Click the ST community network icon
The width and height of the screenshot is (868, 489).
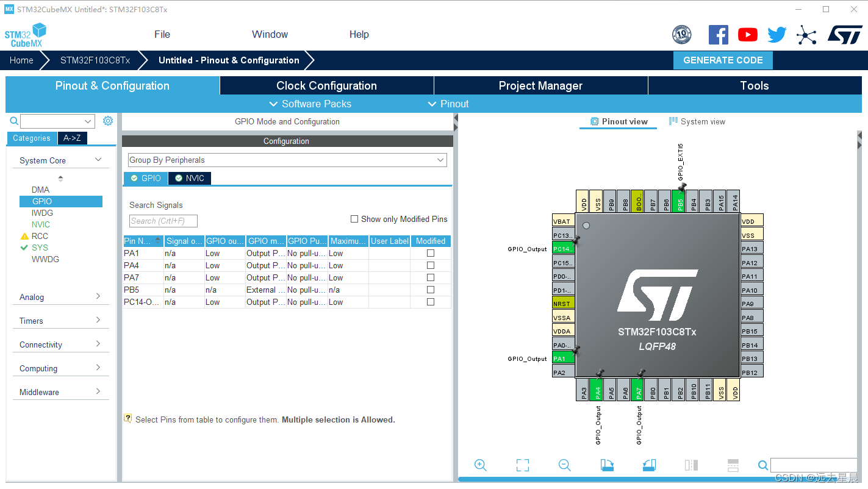point(806,35)
